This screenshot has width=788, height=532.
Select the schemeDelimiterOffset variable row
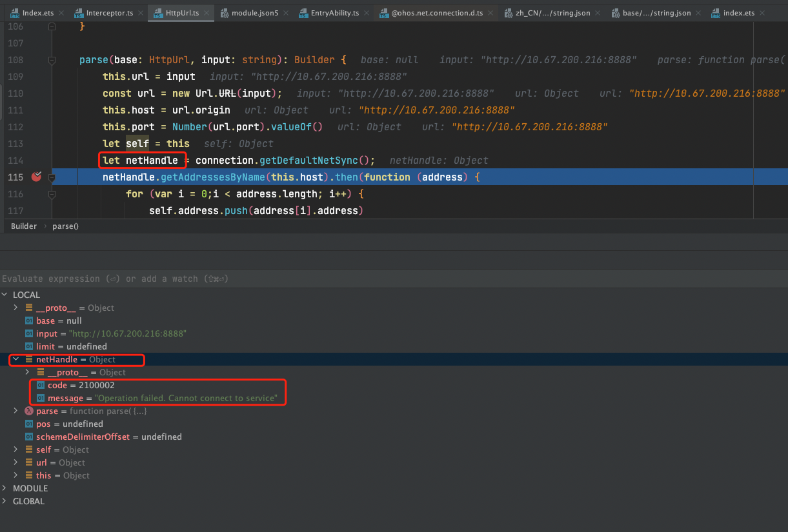tap(394, 437)
